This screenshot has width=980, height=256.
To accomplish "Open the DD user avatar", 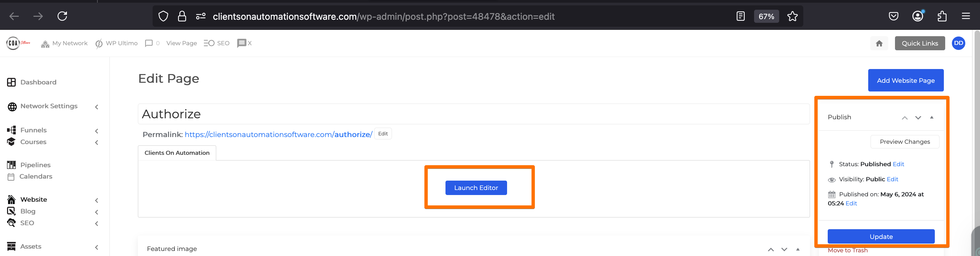I will point(959,43).
